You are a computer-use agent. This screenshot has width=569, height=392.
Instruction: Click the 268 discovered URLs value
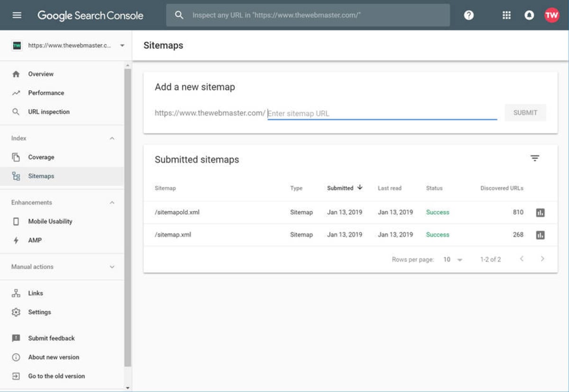pyautogui.click(x=518, y=235)
